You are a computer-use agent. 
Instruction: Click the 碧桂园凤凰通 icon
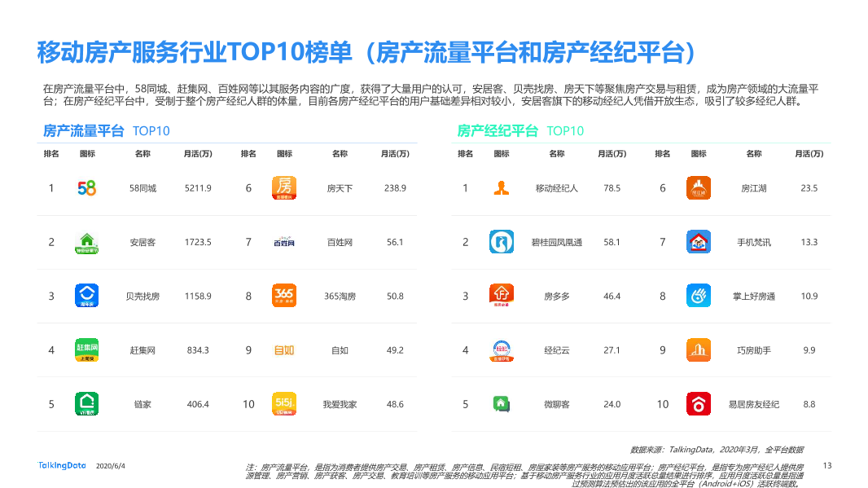(x=500, y=241)
